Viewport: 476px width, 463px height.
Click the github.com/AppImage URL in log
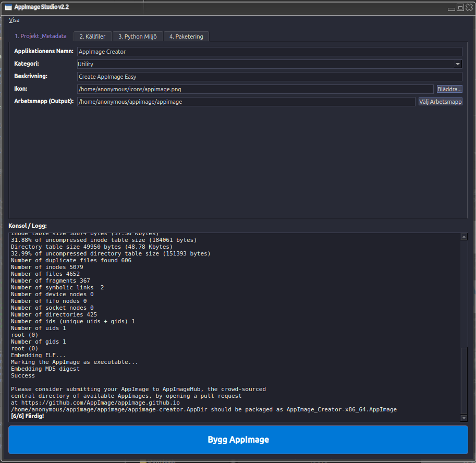[x=101, y=403]
